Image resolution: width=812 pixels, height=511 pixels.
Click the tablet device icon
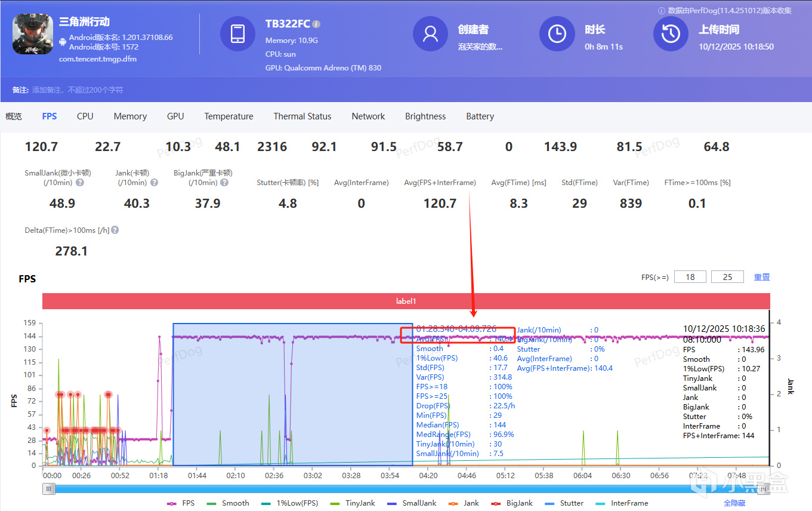pos(237,33)
